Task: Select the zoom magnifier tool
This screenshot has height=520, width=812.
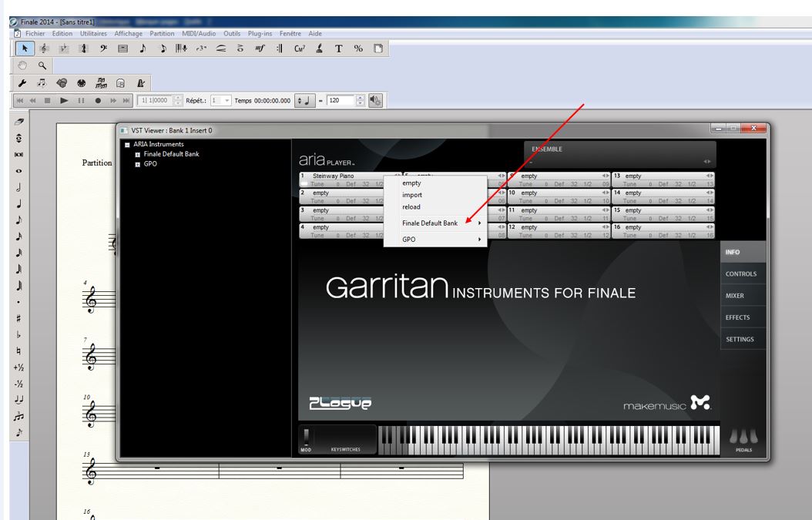Action: click(43, 66)
